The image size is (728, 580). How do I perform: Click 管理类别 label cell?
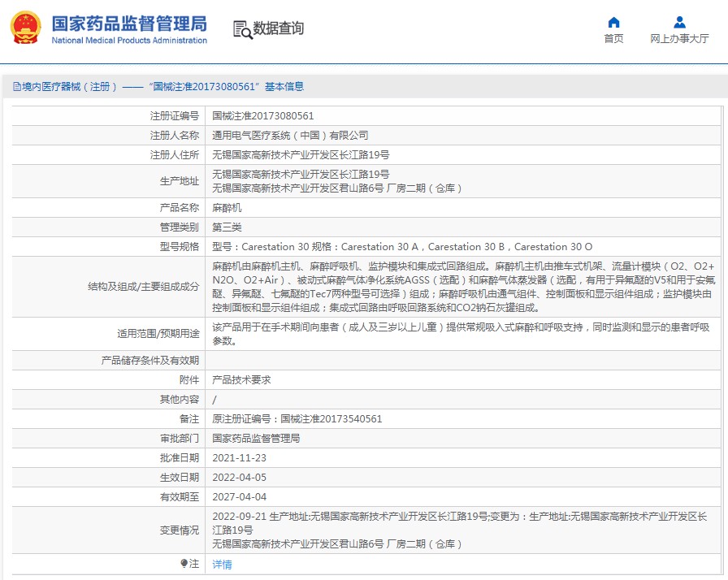[108, 227]
